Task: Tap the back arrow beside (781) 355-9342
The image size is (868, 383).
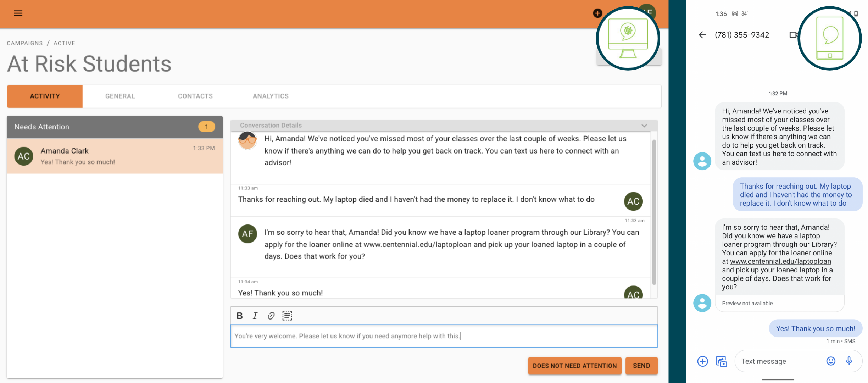Action: tap(703, 35)
